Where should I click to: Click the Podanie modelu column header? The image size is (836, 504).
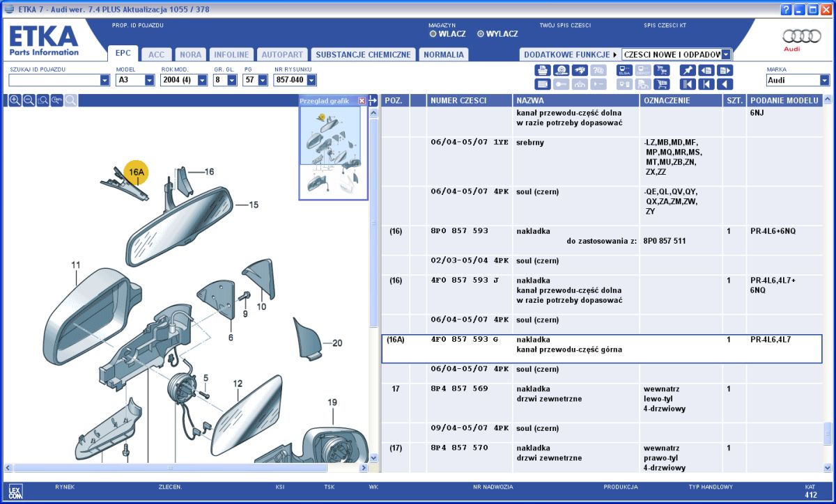coord(784,100)
